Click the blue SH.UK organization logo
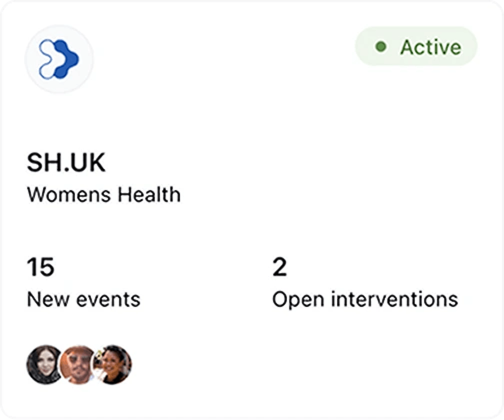This screenshot has height=420, width=504. 59,59
